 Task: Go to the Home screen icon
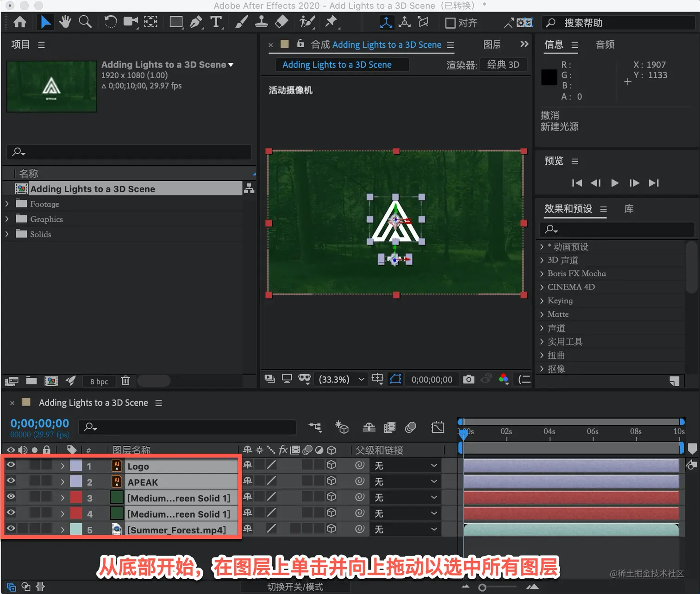pos(20,22)
